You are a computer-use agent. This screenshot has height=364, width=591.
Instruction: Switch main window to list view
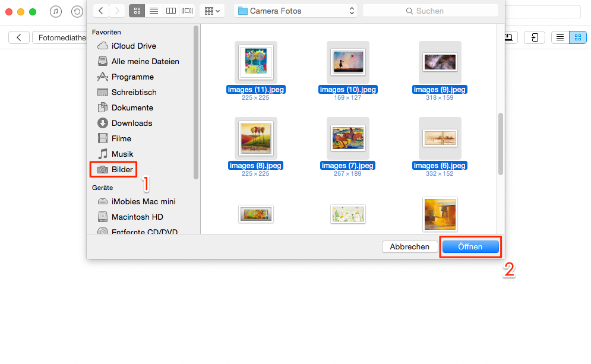point(560,37)
